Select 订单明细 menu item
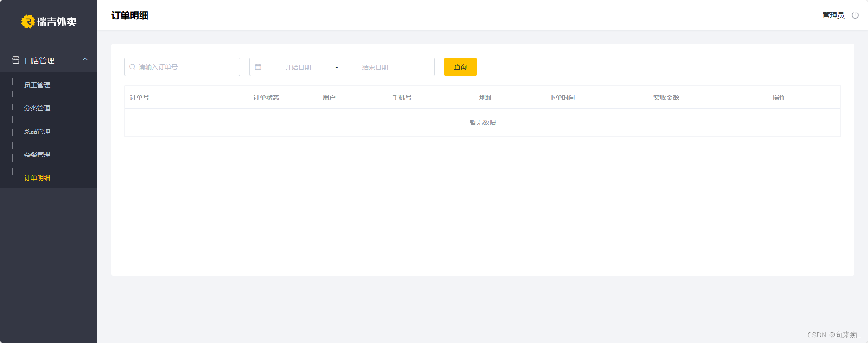868x343 pixels. (x=37, y=178)
